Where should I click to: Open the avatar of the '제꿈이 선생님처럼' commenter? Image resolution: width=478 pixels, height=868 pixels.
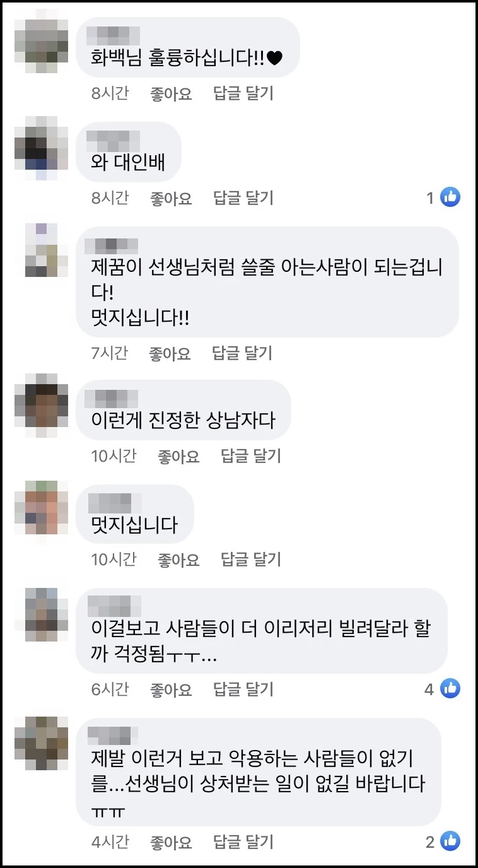pos(42,249)
